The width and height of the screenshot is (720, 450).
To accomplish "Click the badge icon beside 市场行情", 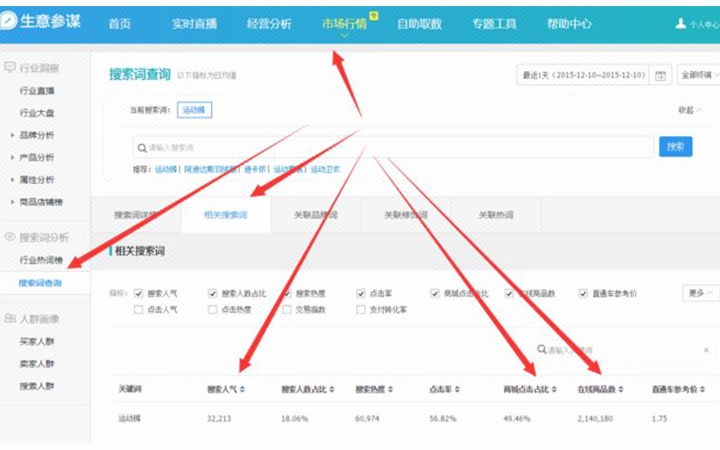I will pos(374,16).
